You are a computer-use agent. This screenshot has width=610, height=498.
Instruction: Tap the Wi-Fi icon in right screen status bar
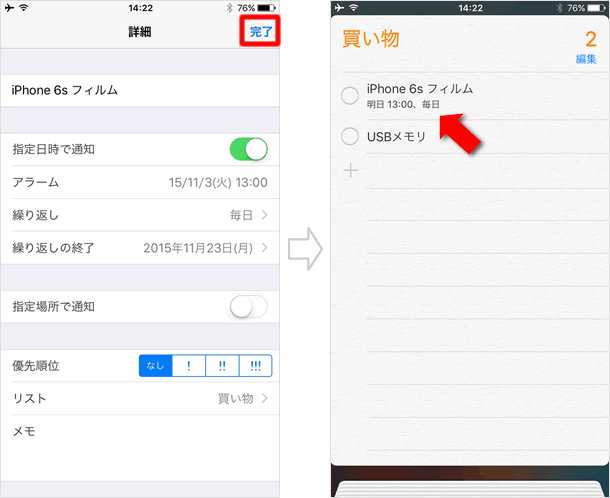point(354,7)
